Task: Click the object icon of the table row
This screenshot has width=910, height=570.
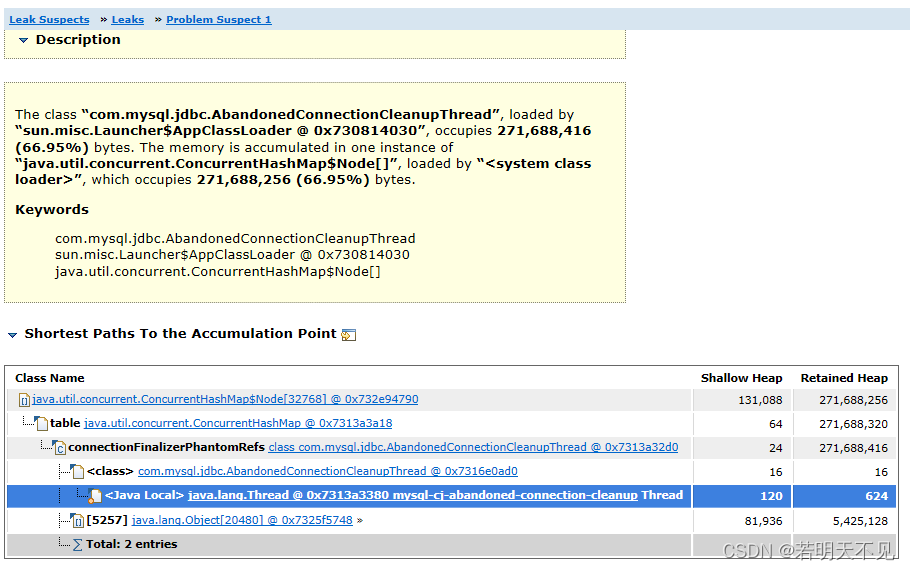Action: [x=41, y=423]
